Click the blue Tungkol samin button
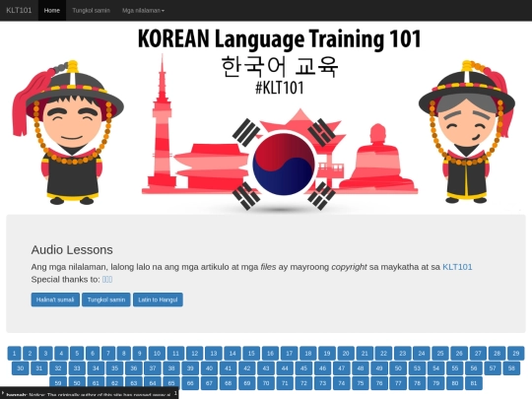 coord(106,299)
